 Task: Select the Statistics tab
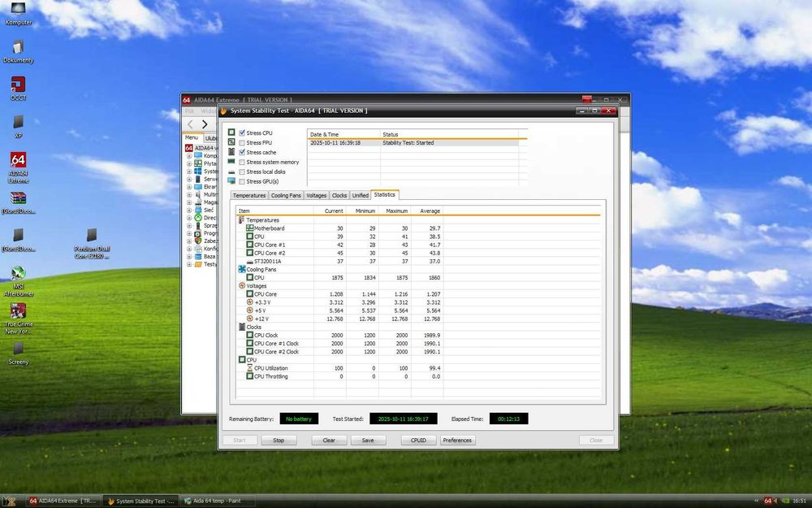pos(384,194)
